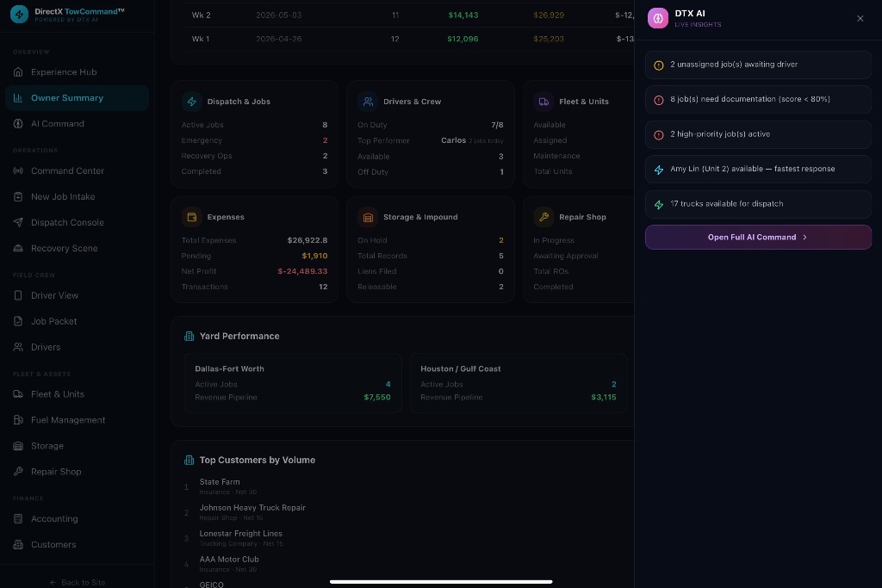The image size is (882, 588).
Task: Click the Back to Site link
Action: [77, 582]
